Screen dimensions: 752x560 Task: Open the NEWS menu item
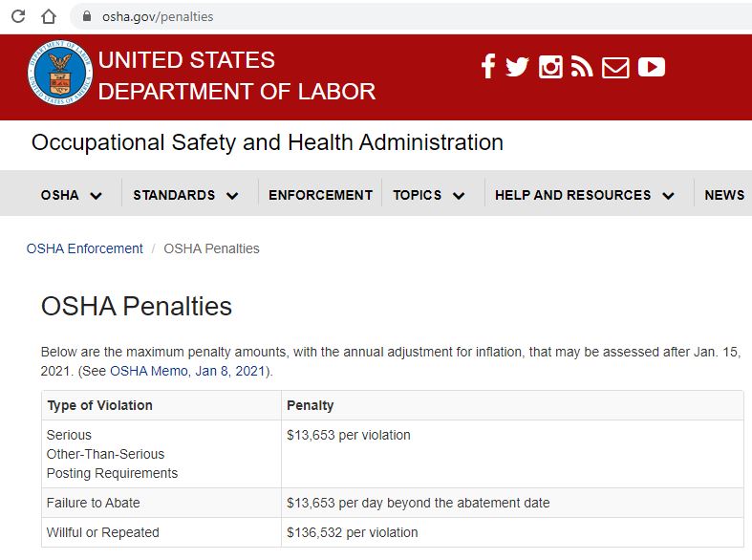click(x=723, y=195)
